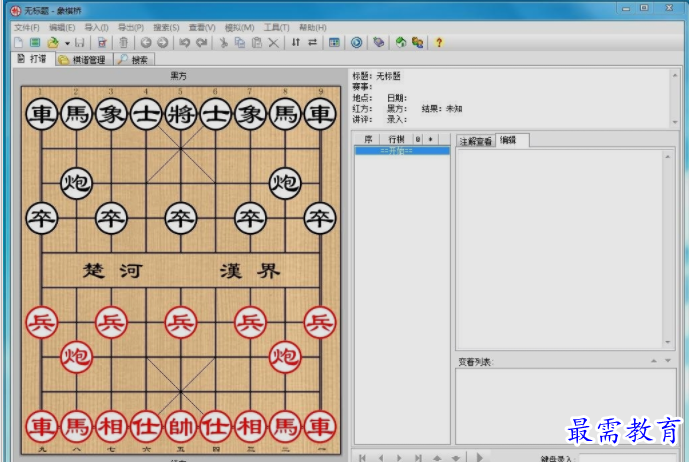Screen dimensions: 689x462
Task: Open a game file with the folder icon
Action: (53, 43)
